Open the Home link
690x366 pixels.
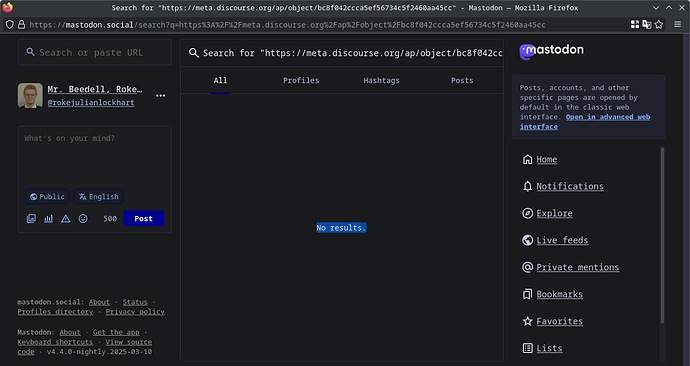547,159
